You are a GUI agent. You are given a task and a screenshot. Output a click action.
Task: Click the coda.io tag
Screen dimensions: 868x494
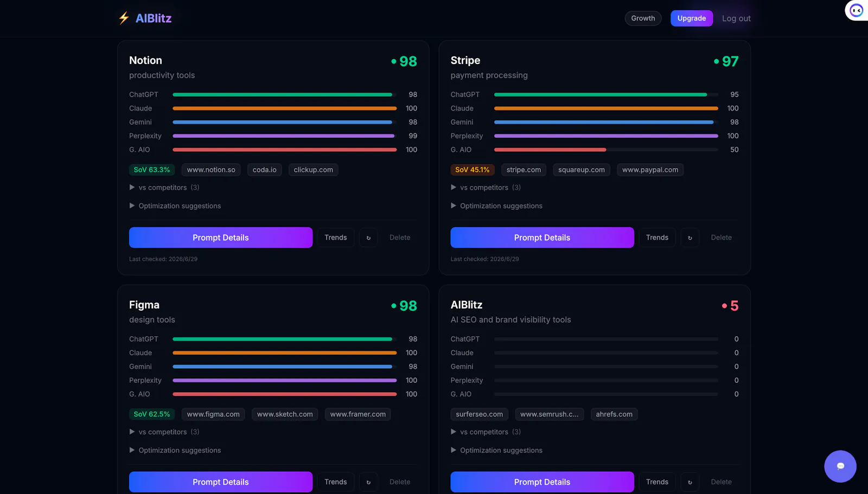(265, 170)
